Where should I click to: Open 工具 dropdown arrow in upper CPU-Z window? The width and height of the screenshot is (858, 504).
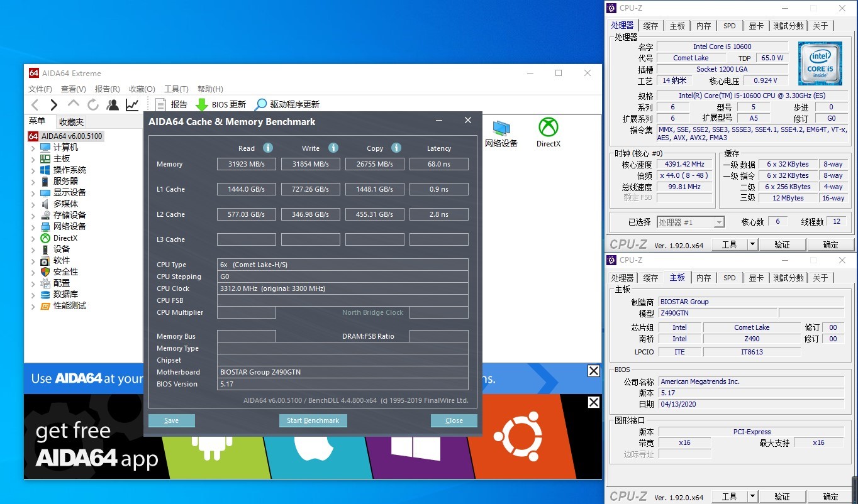[753, 244]
